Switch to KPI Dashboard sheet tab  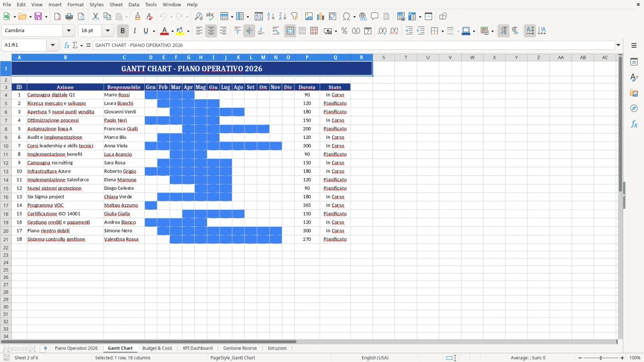197,348
